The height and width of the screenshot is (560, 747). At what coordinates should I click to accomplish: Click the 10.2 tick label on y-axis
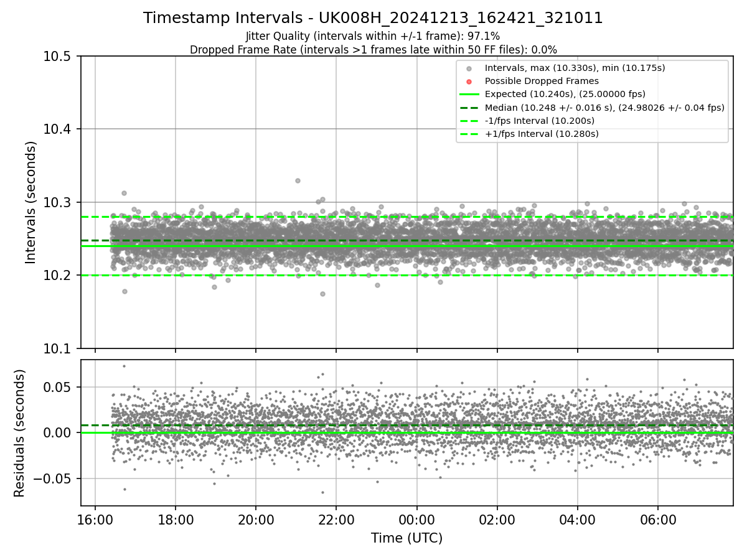point(58,276)
